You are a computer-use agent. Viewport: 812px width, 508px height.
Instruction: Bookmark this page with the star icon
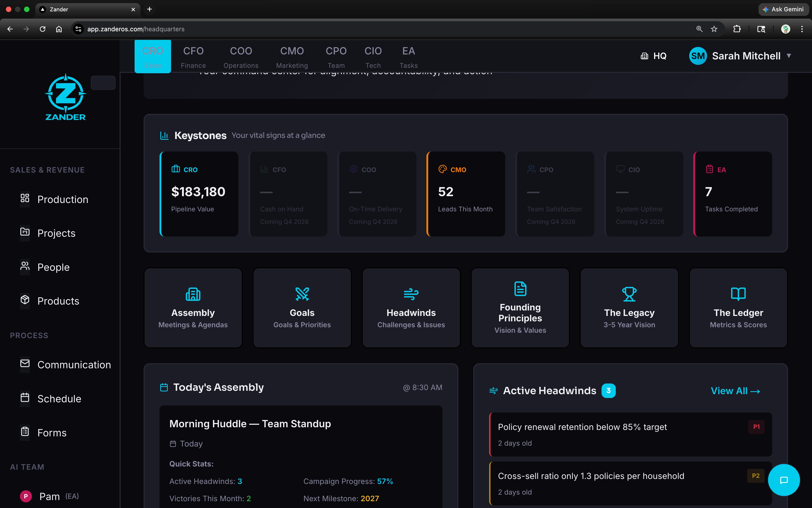click(x=714, y=29)
